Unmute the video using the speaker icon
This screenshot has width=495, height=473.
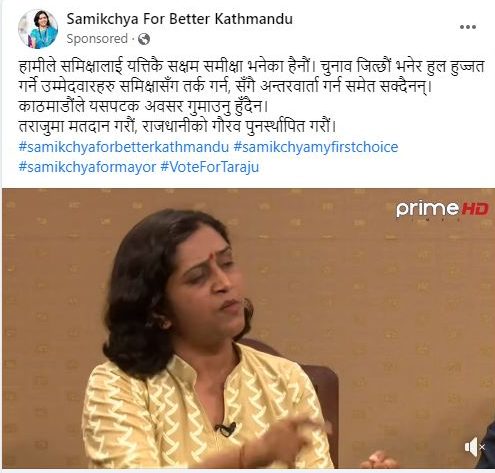(x=474, y=447)
